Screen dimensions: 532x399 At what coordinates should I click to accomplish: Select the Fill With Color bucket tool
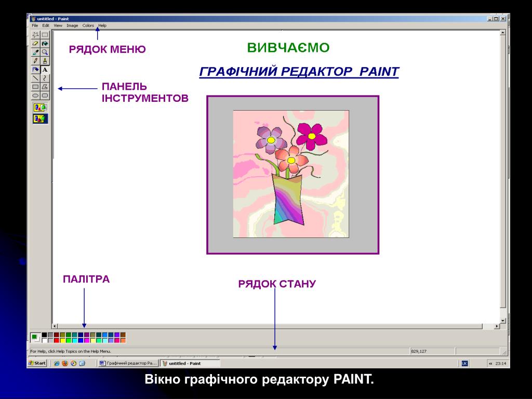click(45, 44)
